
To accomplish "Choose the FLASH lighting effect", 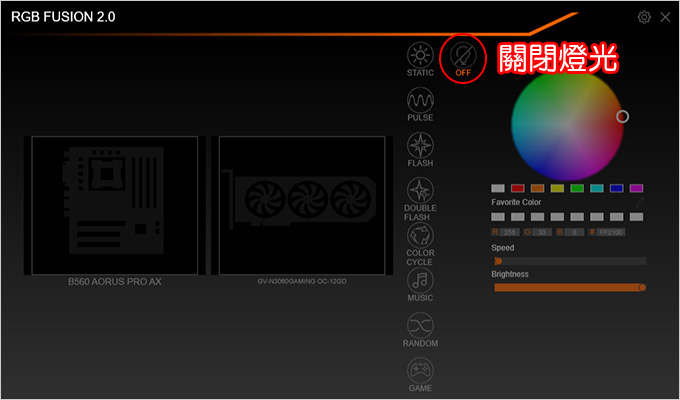I will (x=420, y=146).
